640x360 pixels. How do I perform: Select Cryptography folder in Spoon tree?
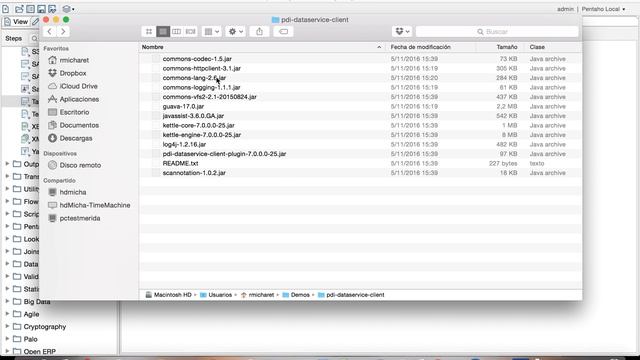point(44,327)
